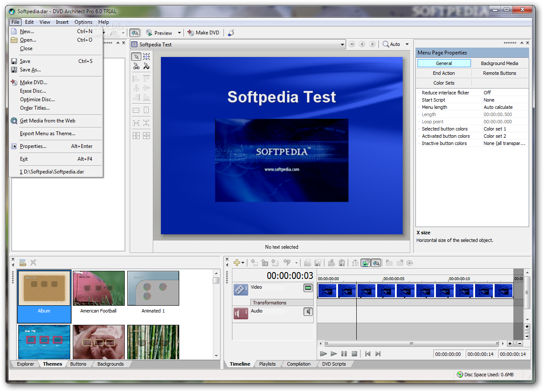Increase track height with vertical plus button

point(527,327)
